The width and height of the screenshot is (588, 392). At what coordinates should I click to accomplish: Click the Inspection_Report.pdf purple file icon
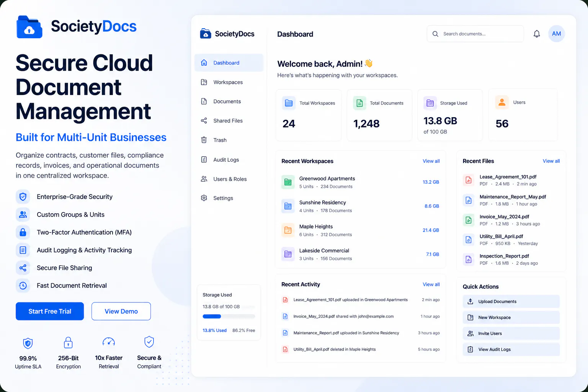(468, 259)
